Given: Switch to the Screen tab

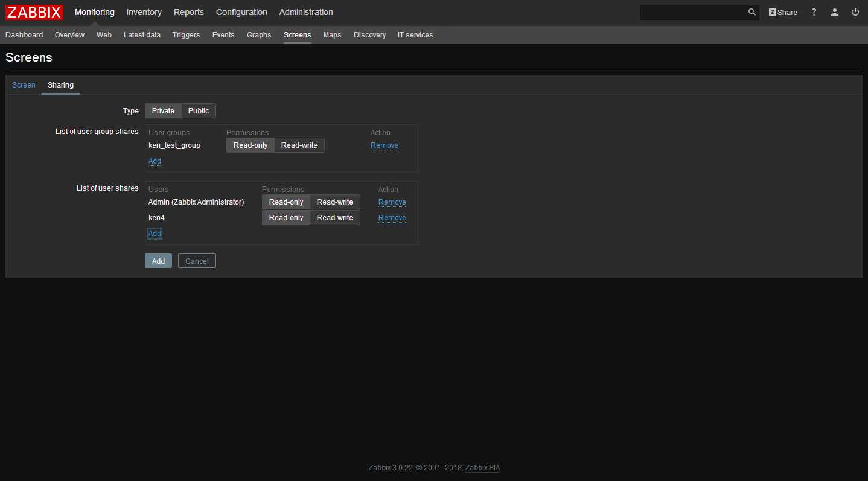Looking at the screenshot, I should pyautogui.click(x=24, y=85).
